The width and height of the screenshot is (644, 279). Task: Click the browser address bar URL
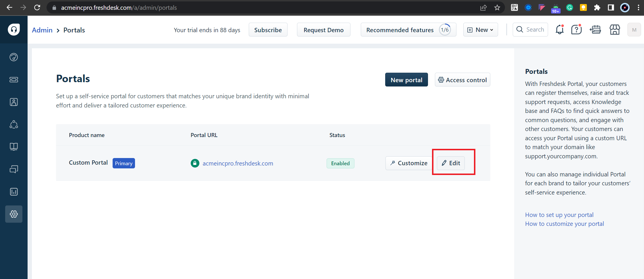click(119, 7)
